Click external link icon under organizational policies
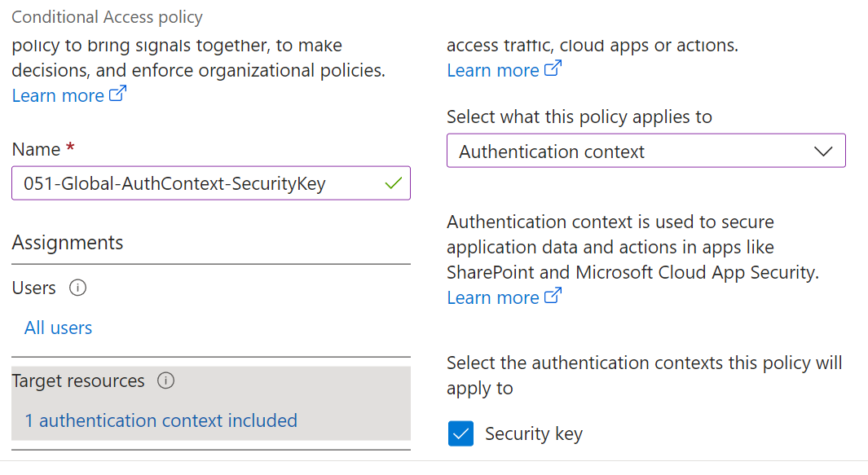The image size is (868, 475). (118, 94)
